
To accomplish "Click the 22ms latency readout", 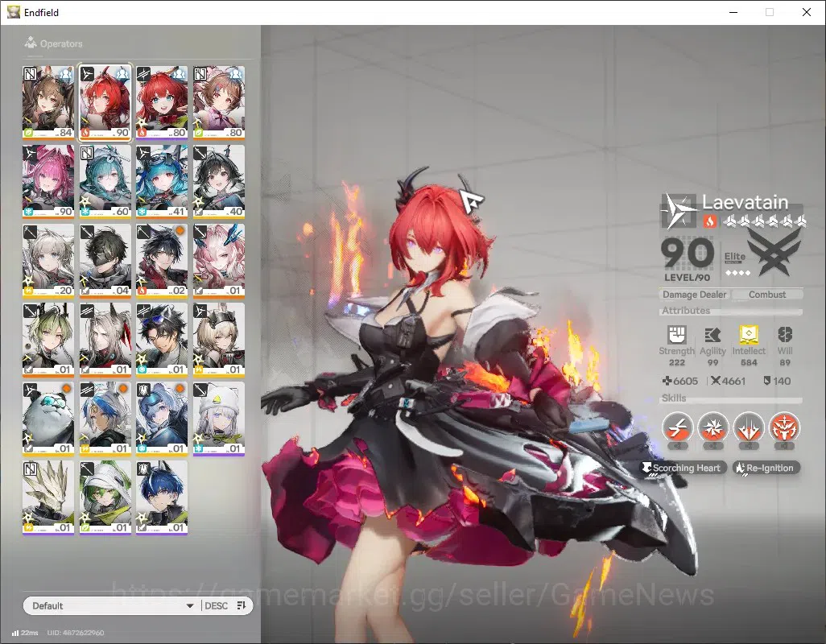I will (x=30, y=633).
